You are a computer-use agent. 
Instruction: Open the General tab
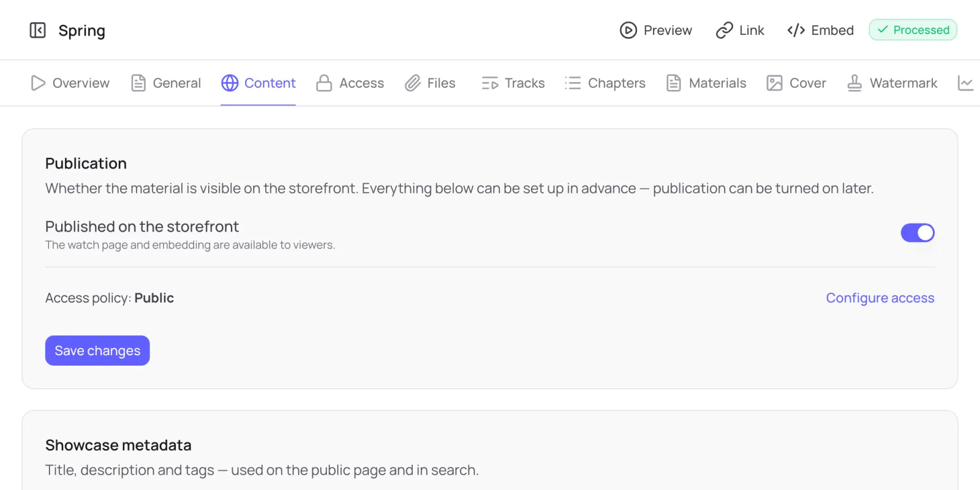coord(166,83)
